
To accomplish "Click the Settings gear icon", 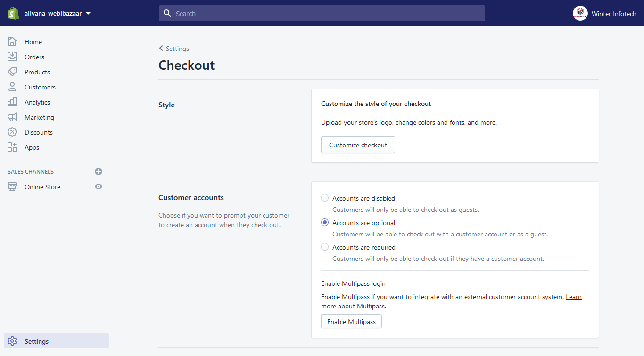I will pyautogui.click(x=12, y=341).
